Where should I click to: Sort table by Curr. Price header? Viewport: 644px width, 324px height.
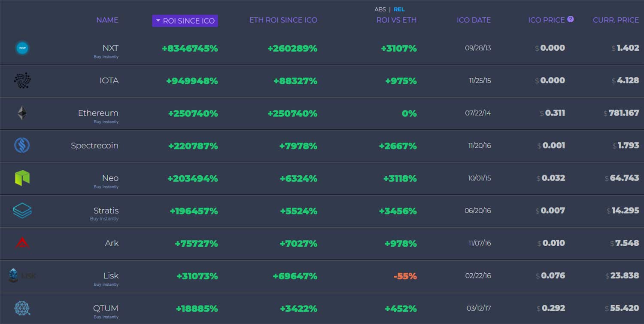click(616, 20)
